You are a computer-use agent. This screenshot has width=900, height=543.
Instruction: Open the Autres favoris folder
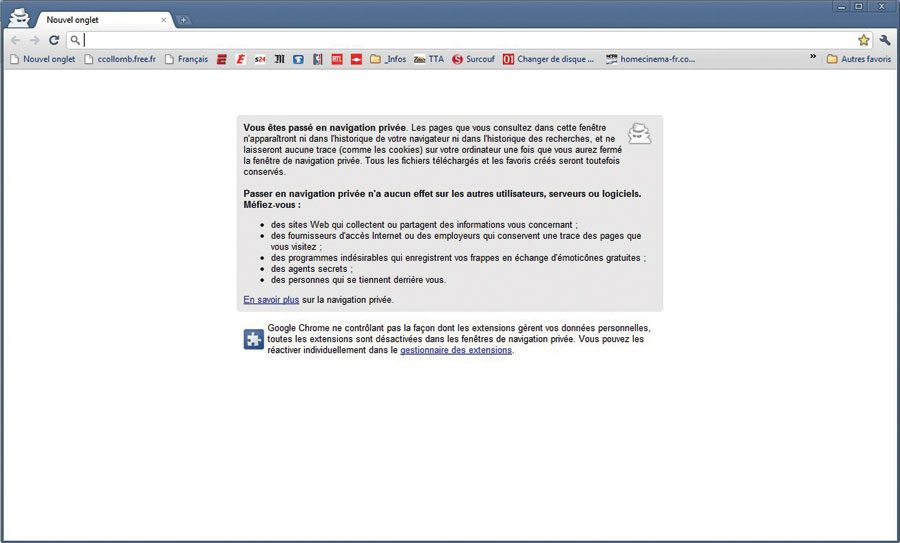pos(859,59)
